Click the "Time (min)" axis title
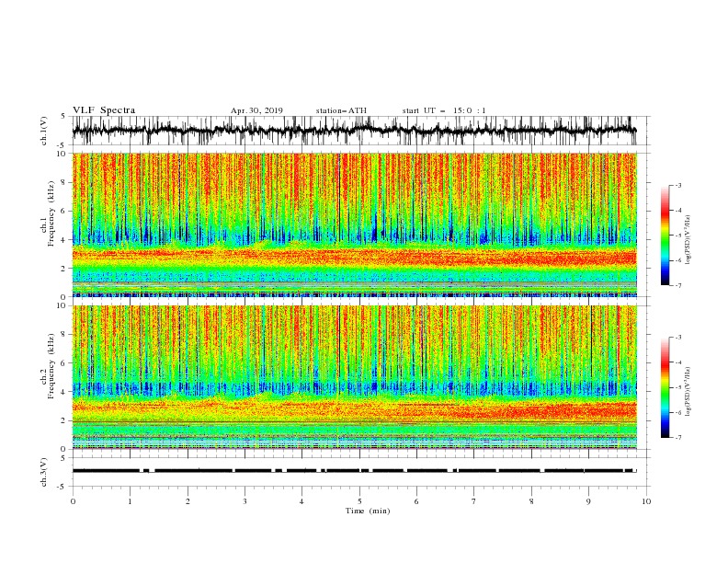The image size is (728, 563). [368, 511]
